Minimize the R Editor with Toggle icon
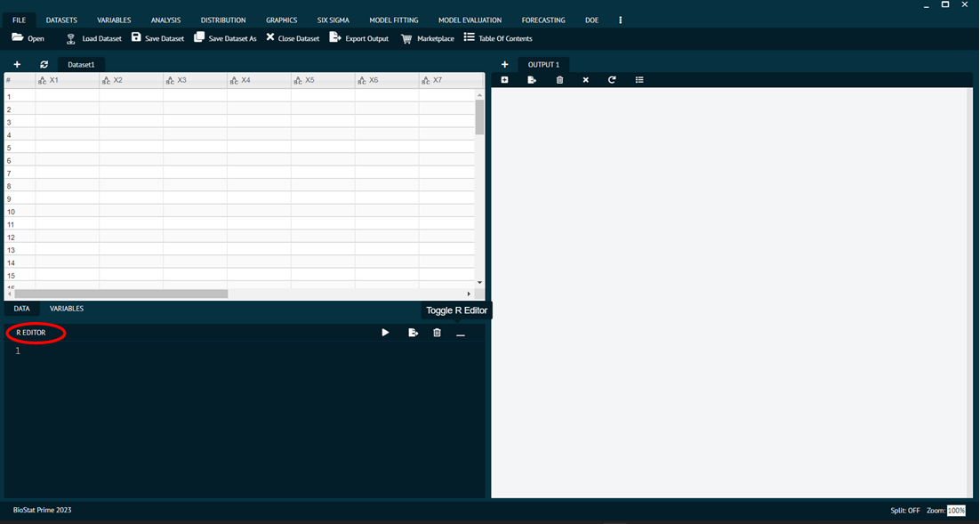Screen dimensions: 980x524 pyautogui.click(x=461, y=335)
